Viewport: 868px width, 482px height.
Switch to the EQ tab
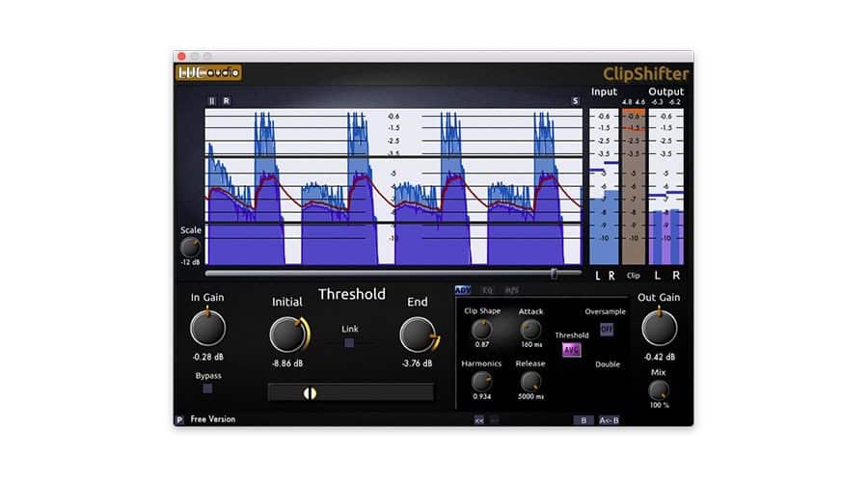tap(487, 290)
